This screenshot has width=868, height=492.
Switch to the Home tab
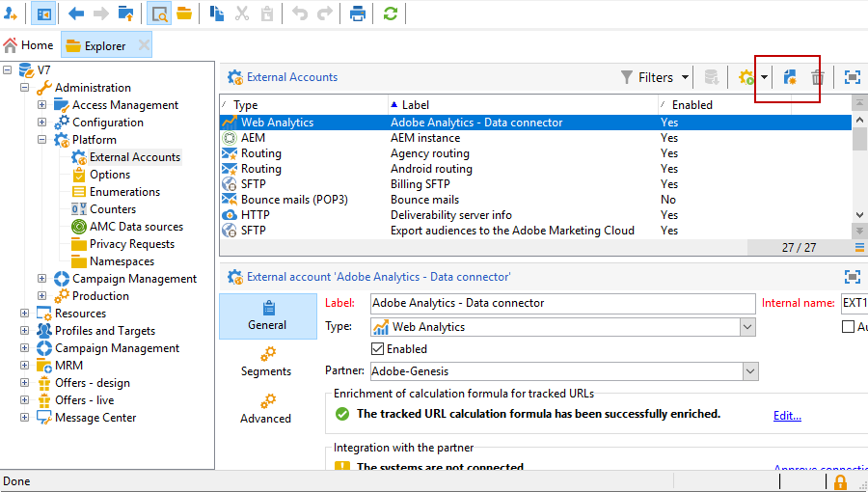[29, 45]
